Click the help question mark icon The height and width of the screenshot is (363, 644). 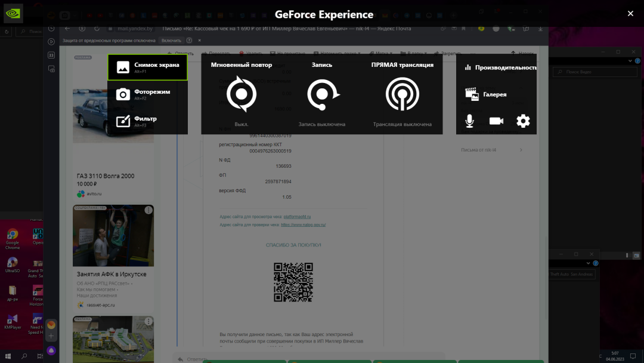(190, 40)
